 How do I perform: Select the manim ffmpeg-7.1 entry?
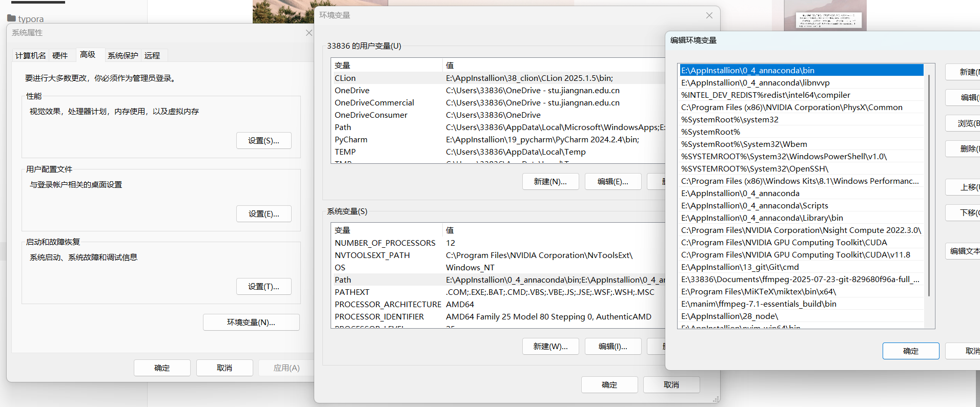tap(801, 304)
